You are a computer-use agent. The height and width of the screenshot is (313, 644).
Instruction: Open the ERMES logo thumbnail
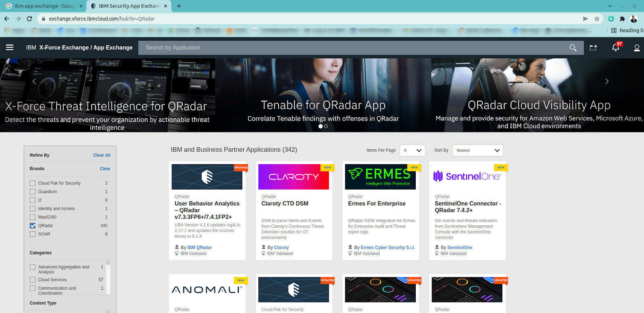click(x=380, y=177)
